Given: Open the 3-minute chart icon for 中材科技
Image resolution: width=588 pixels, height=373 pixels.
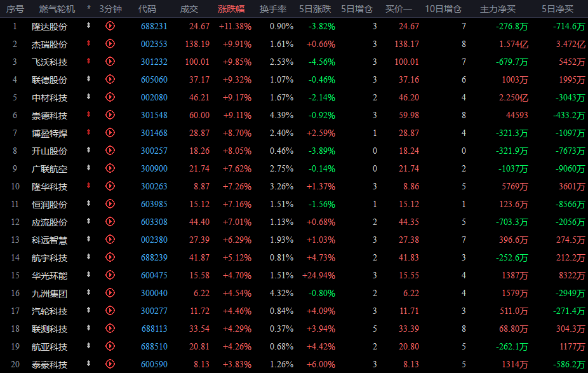Looking at the screenshot, I should point(110,97).
